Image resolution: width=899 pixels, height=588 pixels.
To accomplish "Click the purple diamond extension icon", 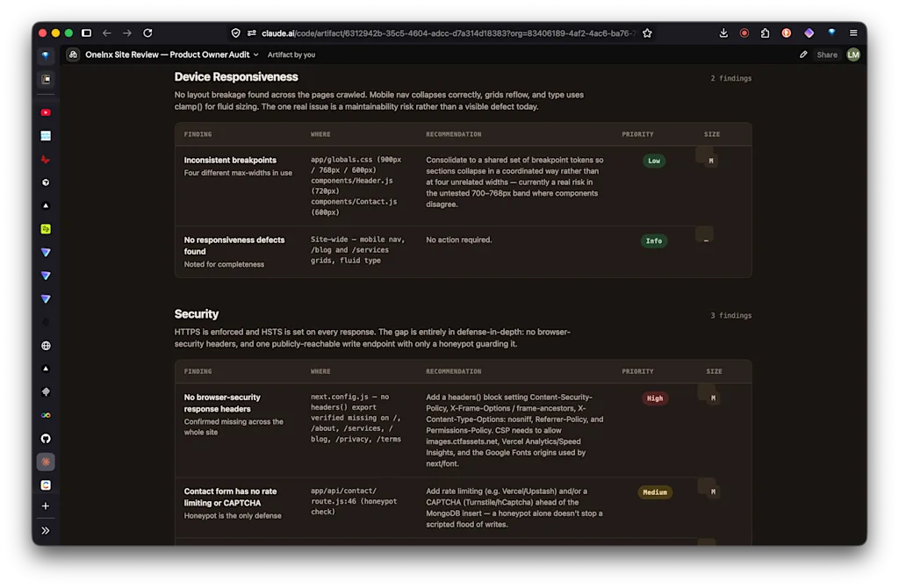I will click(x=809, y=33).
